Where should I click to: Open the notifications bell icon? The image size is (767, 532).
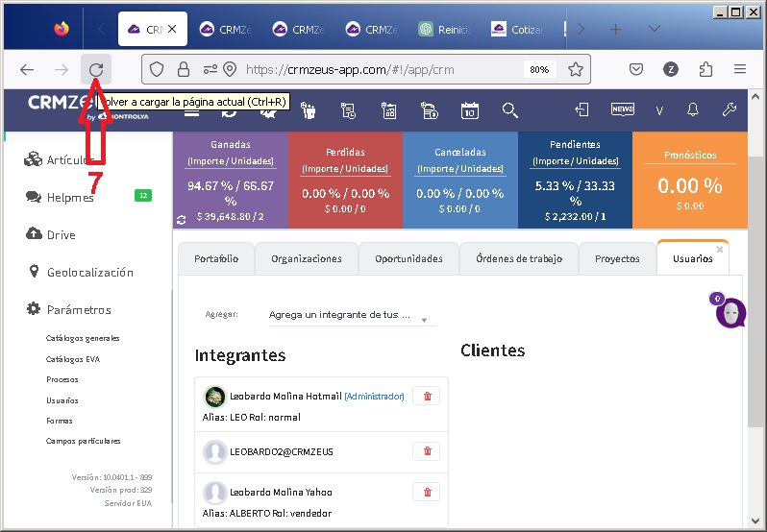pyautogui.click(x=693, y=110)
